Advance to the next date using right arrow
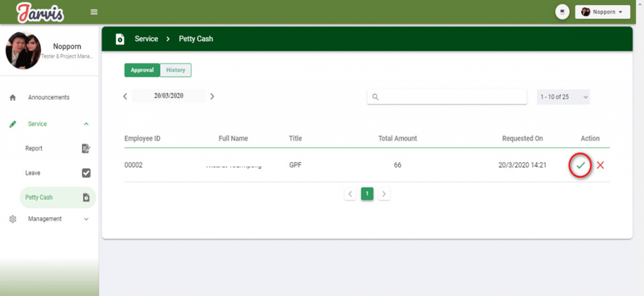The height and width of the screenshot is (296, 644). coord(212,97)
